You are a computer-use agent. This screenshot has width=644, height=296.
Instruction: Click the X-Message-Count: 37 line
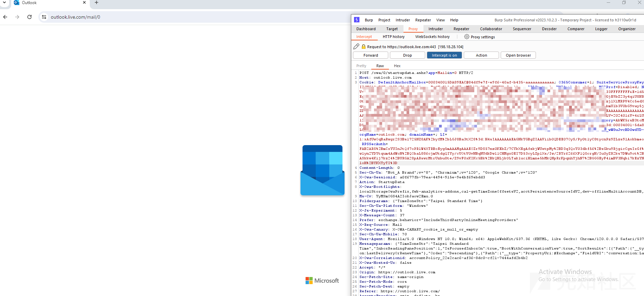click(x=382, y=215)
